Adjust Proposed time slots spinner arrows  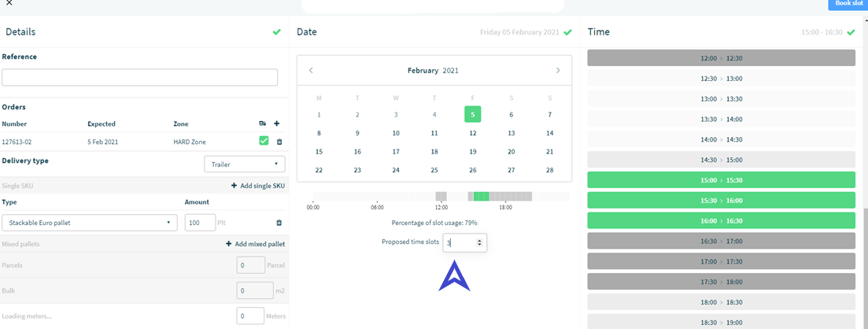coord(479,242)
